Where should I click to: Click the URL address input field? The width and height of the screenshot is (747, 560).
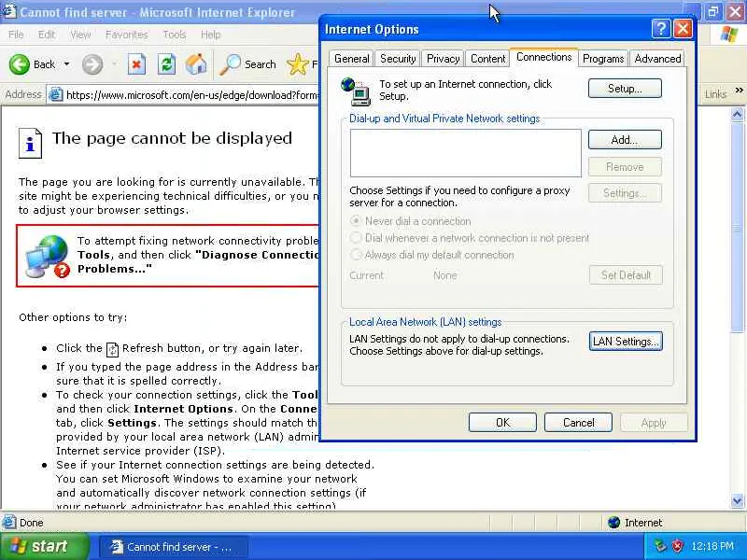(x=190, y=95)
